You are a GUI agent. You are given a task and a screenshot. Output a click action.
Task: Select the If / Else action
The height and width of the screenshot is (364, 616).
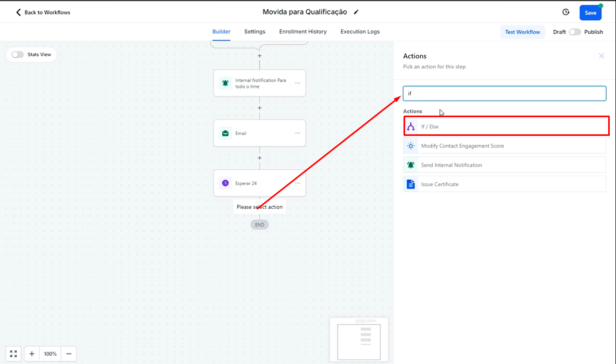coord(504,127)
